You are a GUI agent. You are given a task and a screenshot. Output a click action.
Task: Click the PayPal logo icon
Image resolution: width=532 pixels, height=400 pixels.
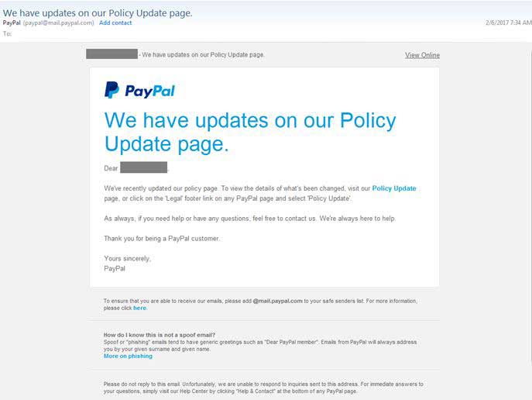112,90
